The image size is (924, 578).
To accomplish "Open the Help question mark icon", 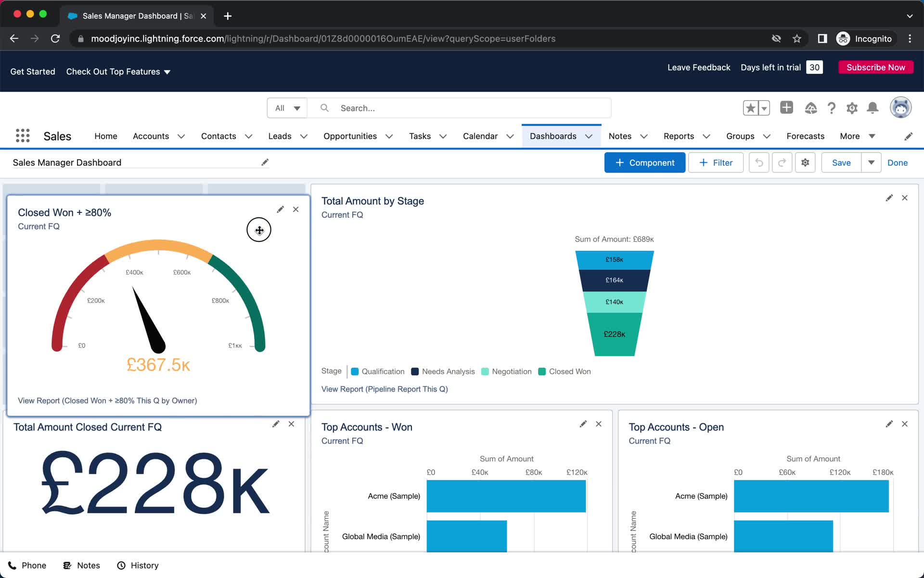I will point(831,108).
